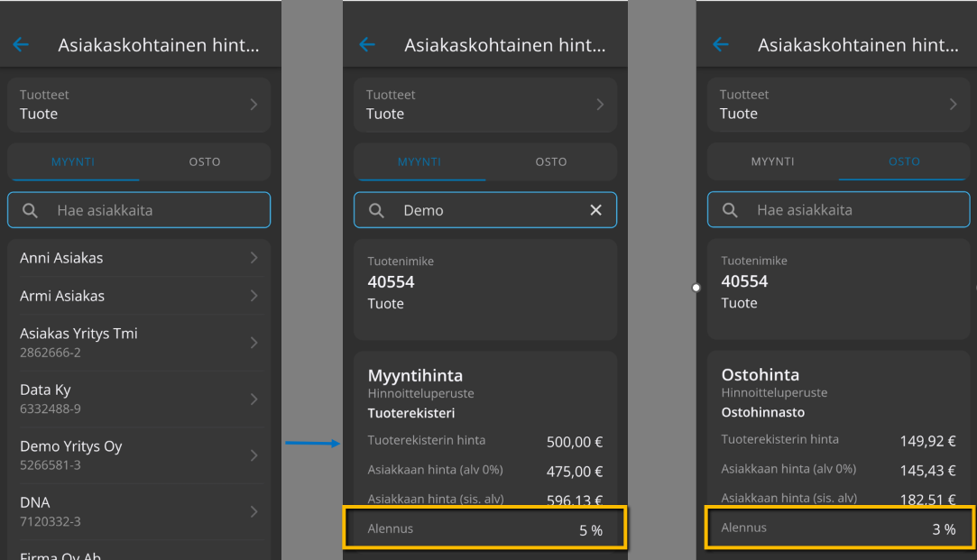Viewport: 977px width, 560px height.
Task: Click the Ostohinta heading
Action: 760,374
